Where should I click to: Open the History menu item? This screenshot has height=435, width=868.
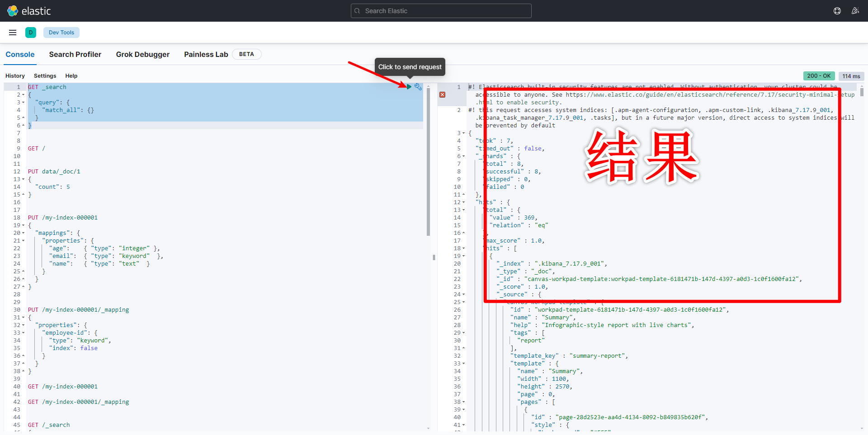click(15, 76)
